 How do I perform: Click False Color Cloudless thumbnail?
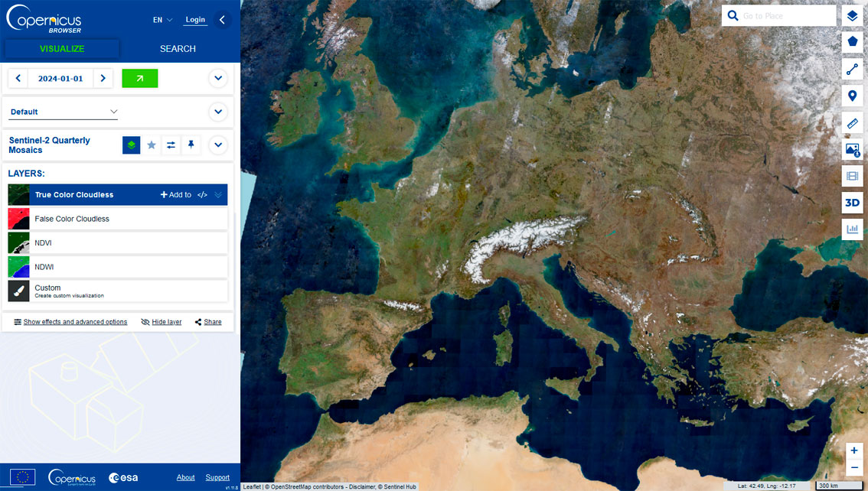pyautogui.click(x=19, y=219)
